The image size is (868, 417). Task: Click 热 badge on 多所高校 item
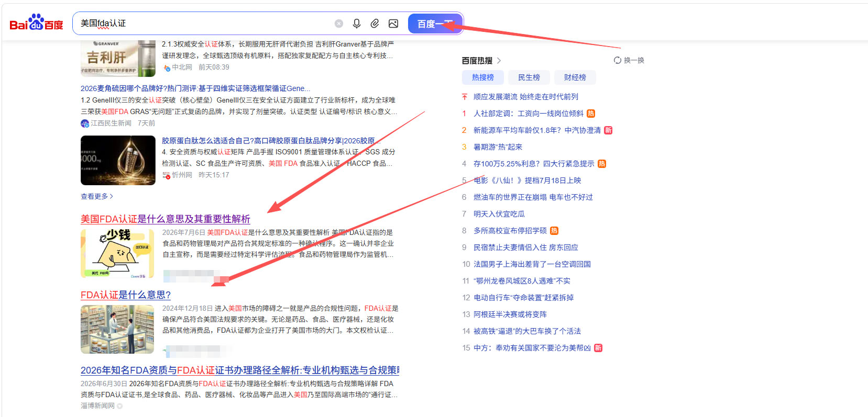554,231
